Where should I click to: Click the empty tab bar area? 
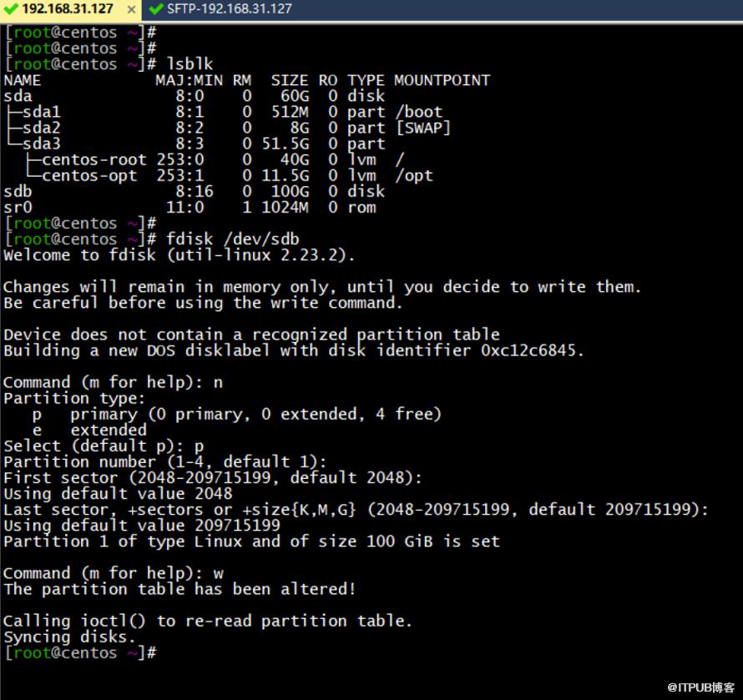pos(518,9)
